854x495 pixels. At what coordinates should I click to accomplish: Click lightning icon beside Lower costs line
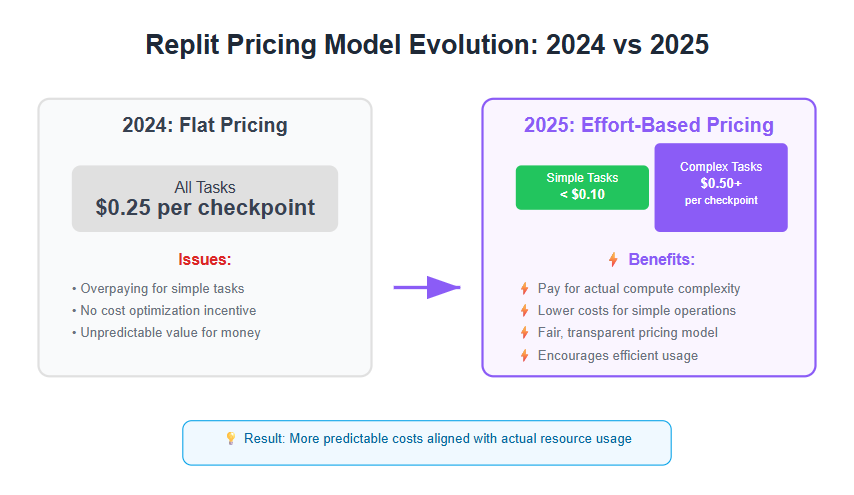524,311
